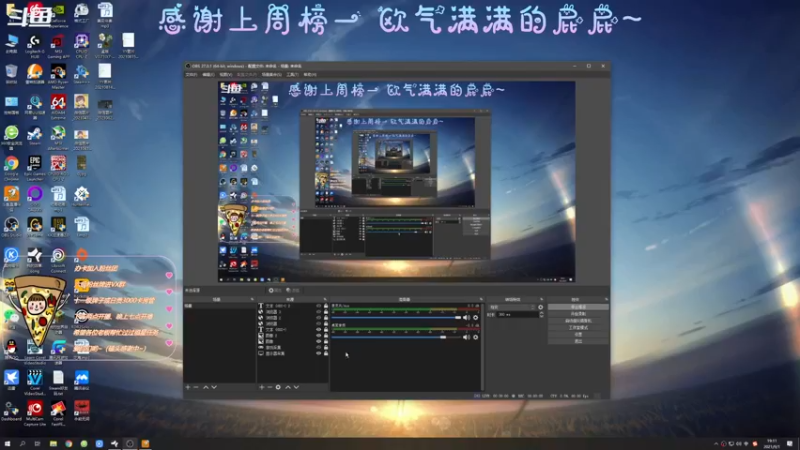Image resolution: width=800 pixels, height=450 pixels.
Task: Toggle visibility of 显示器采集 source
Action: pyautogui.click(x=318, y=353)
